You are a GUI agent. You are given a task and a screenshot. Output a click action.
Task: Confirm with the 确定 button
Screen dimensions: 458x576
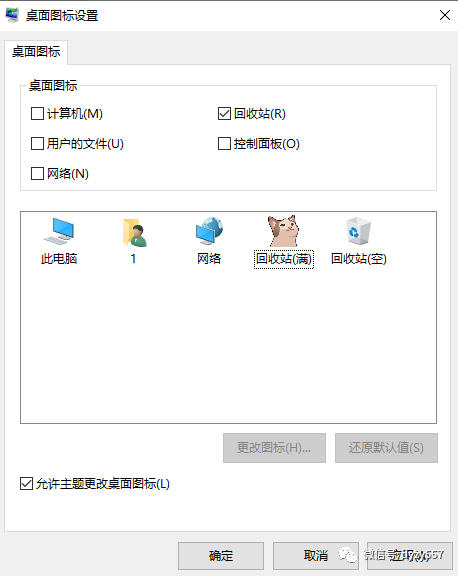click(x=221, y=555)
